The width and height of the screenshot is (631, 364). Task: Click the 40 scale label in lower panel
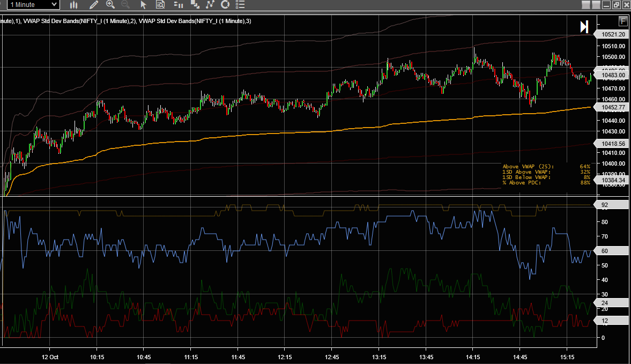[604, 280]
